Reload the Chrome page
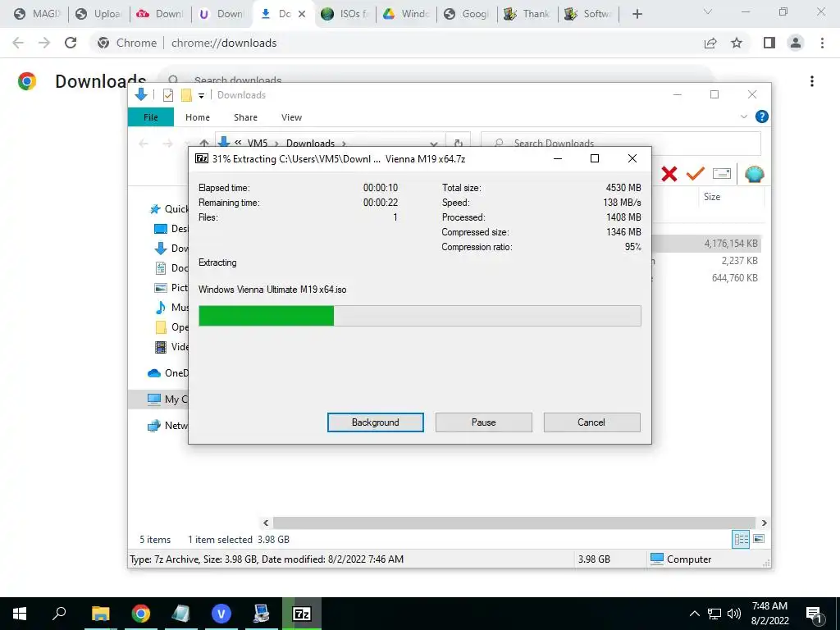 click(x=71, y=43)
